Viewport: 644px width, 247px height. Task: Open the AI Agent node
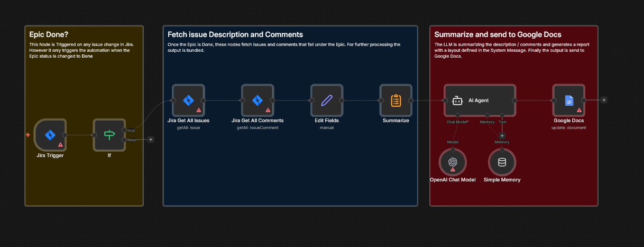[479, 100]
